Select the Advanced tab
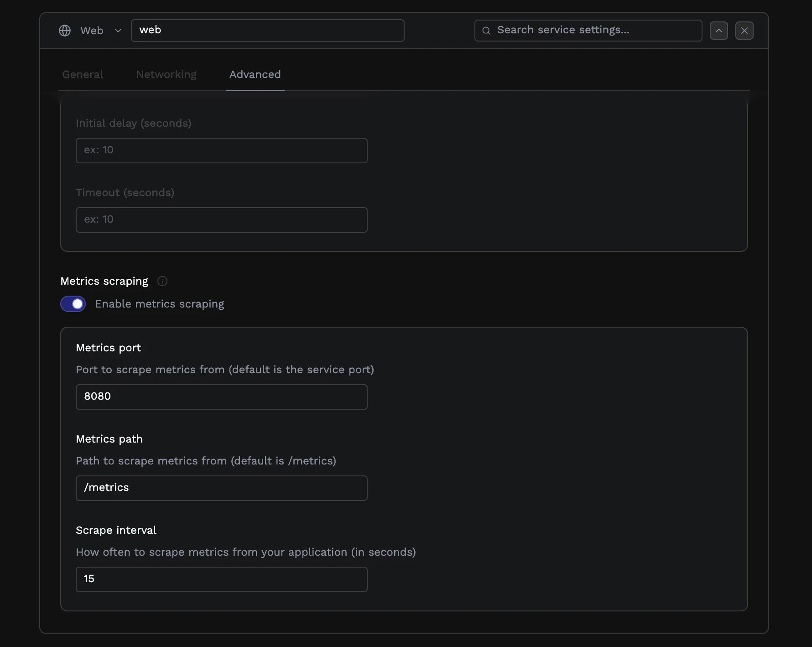Screen dimensions: 812x647 click(x=255, y=74)
